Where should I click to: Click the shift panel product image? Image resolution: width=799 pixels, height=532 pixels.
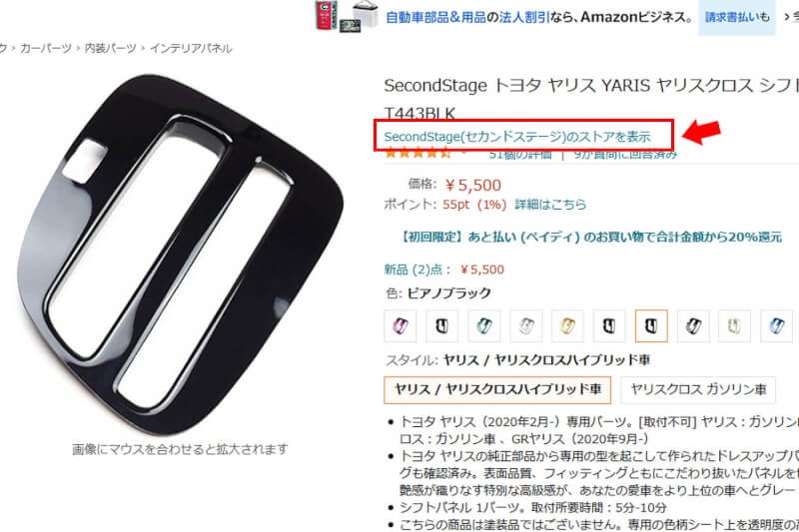(x=180, y=255)
